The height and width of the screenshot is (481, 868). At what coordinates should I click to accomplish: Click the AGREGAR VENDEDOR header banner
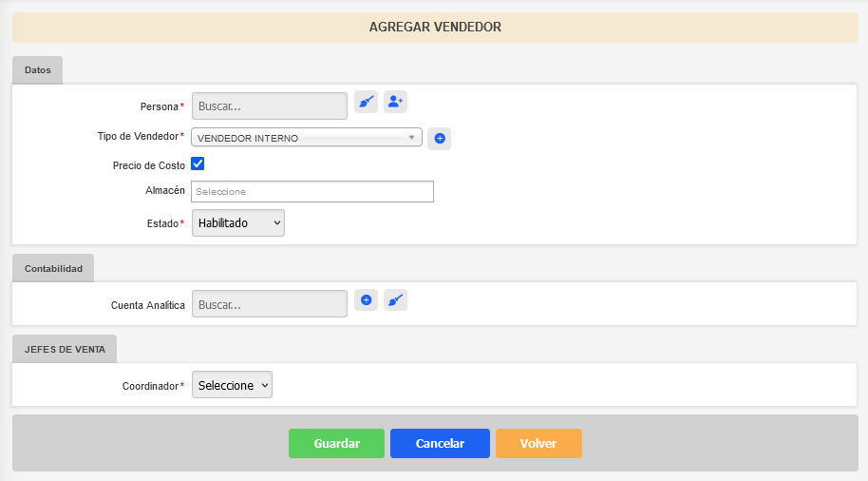(435, 28)
